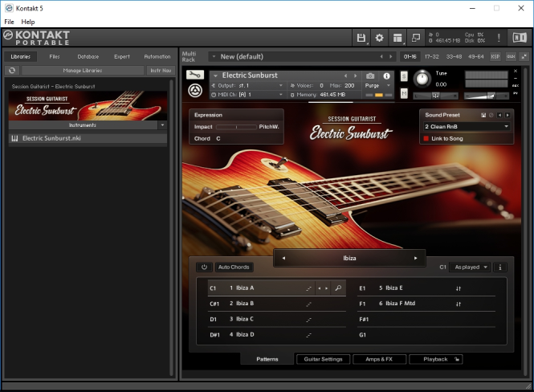Switch to the Automation tab
This screenshot has width=534, height=392.
pyautogui.click(x=157, y=56)
